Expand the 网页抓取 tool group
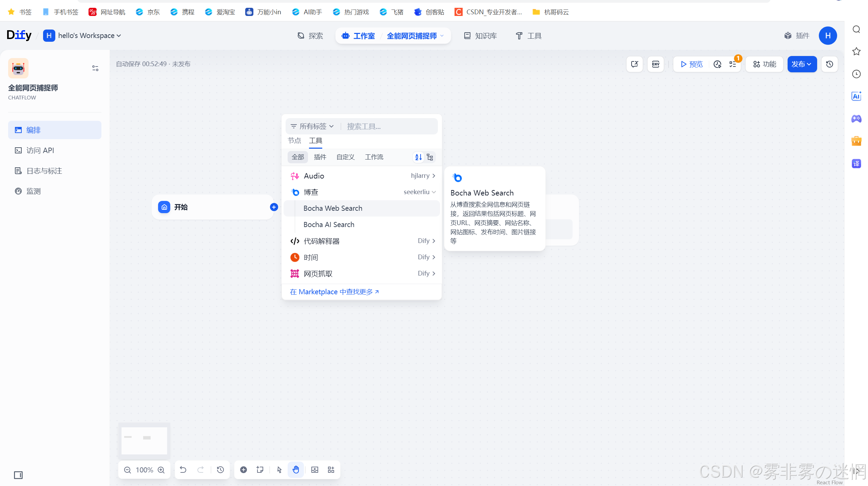Screen dimensions: 868x486 362,273
